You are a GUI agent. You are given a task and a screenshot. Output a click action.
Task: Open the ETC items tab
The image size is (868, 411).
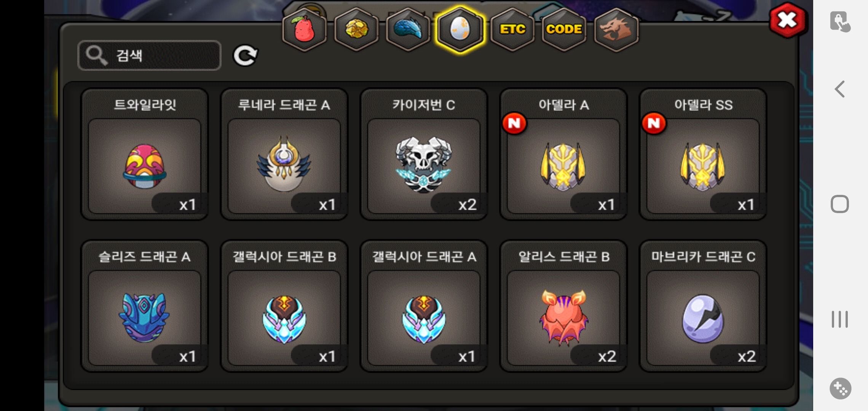point(512,29)
